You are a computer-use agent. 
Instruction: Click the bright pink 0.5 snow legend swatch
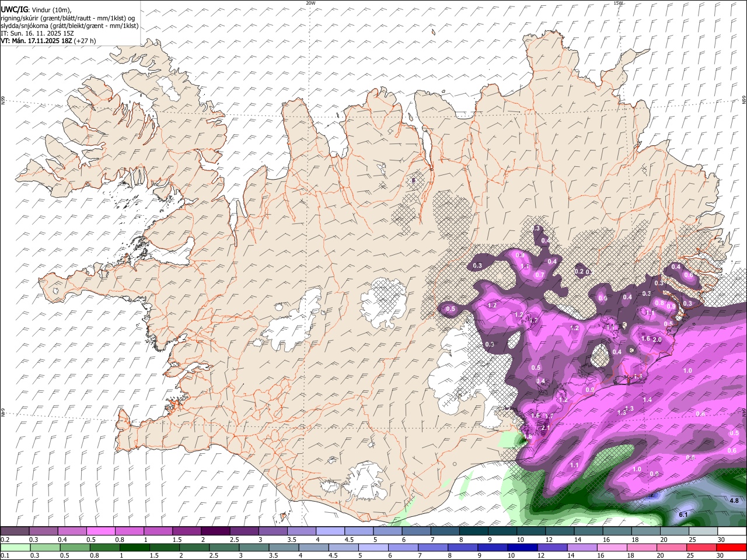pos(100,531)
